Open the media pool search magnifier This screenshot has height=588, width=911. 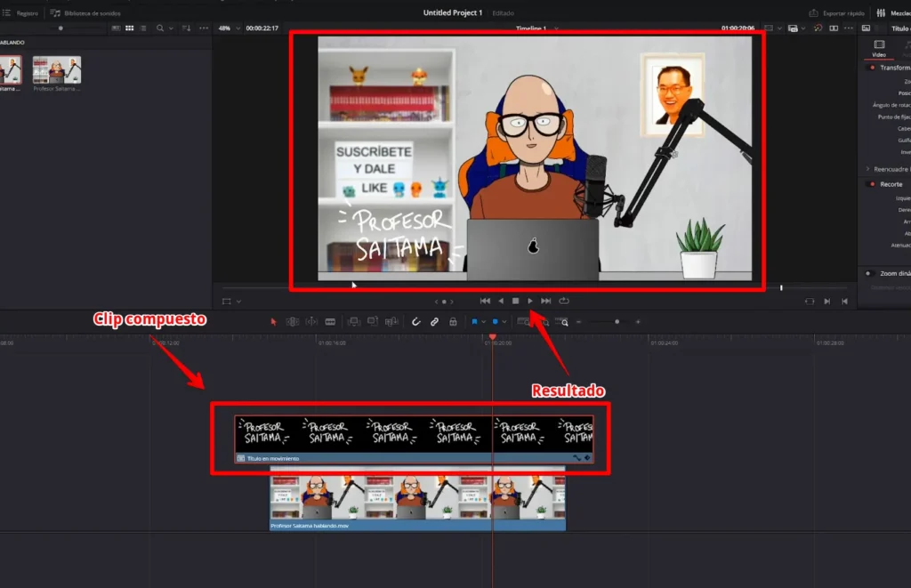pos(160,28)
